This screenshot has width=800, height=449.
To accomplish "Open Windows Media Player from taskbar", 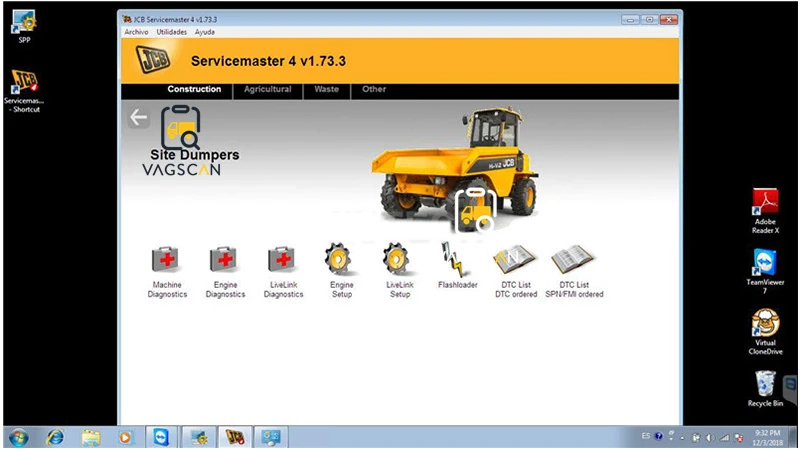I will [x=125, y=438].
